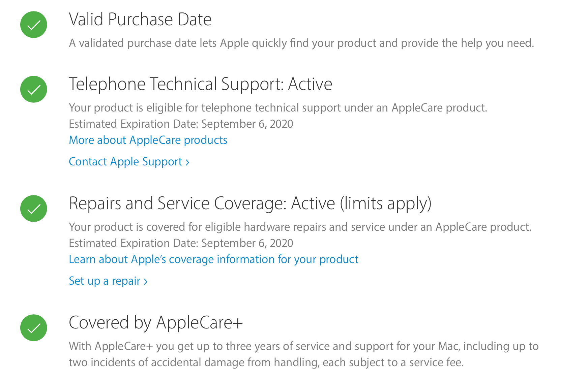The height and width of the screenshot is (382, 588).
Task: Click the expiration date under Telephone Technical Support
Action: coord(181,124)
